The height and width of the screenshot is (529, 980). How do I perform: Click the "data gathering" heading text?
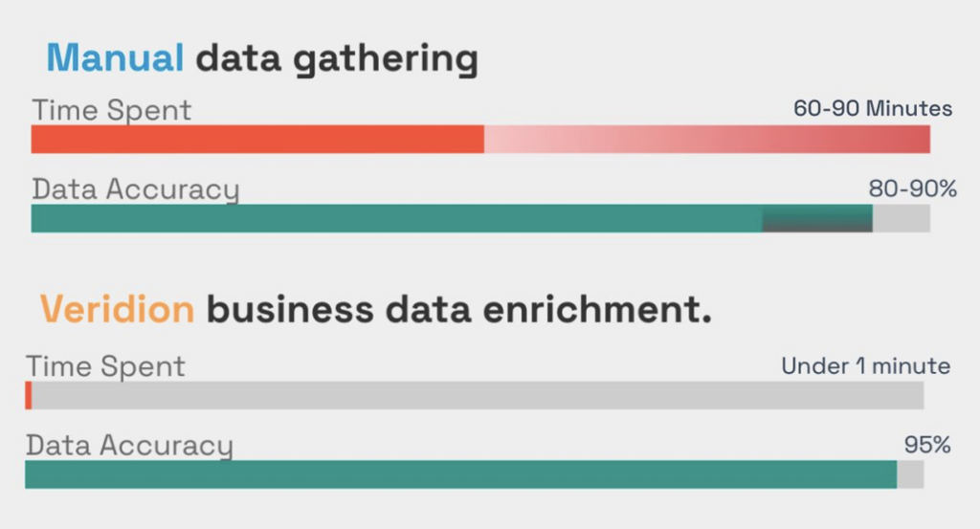tap(336, 60)
